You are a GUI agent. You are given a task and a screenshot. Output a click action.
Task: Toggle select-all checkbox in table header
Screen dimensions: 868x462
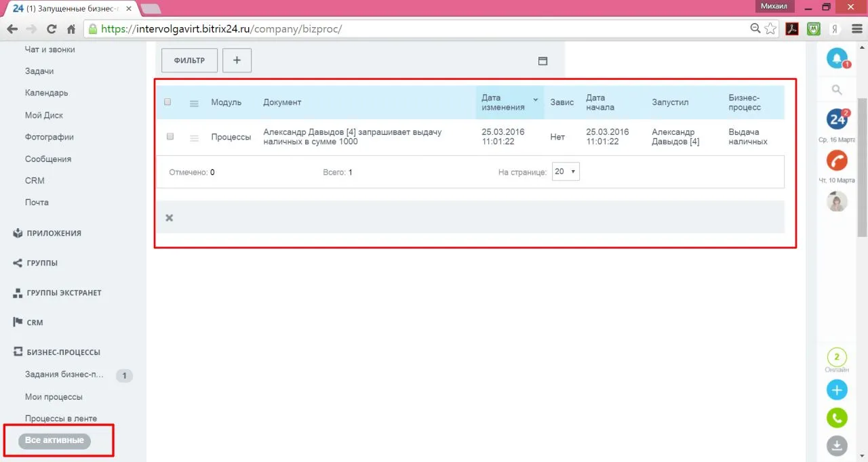(x=167, y=102)
